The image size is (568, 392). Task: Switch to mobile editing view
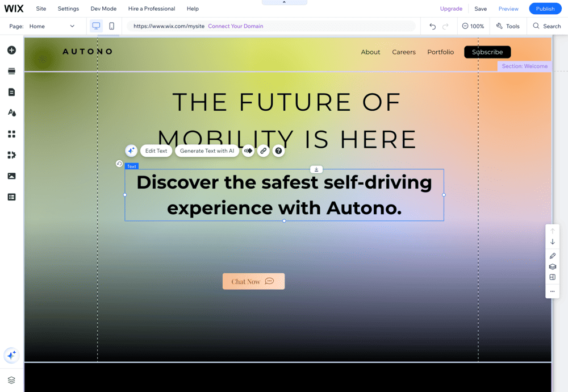point(111,26)
